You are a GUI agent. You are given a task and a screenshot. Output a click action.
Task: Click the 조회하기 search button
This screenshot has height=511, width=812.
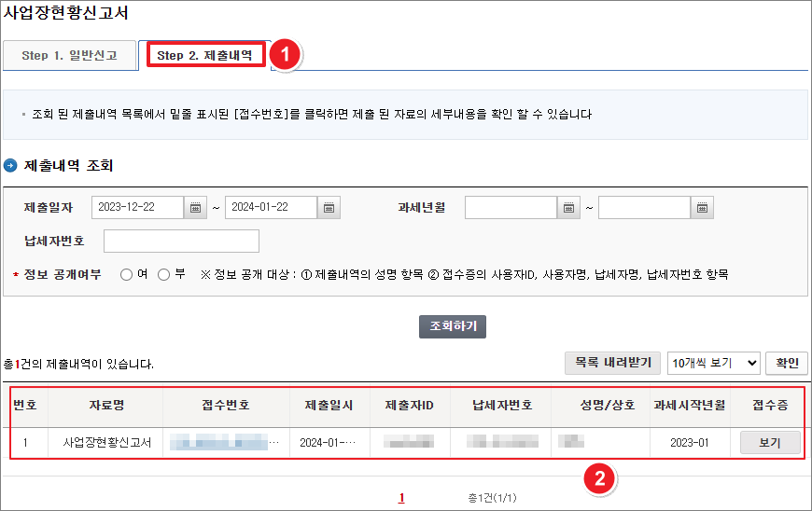tap(453, 326)
